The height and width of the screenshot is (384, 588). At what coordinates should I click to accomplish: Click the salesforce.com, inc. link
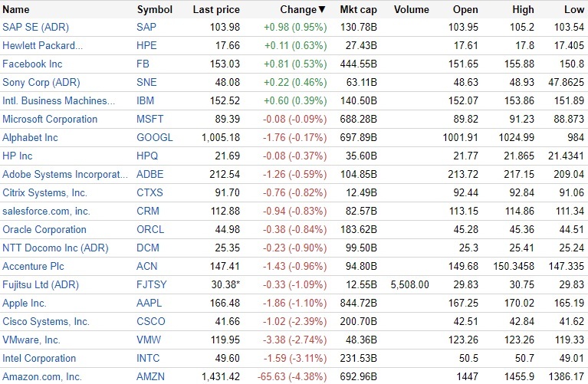(x=46, y=212)
